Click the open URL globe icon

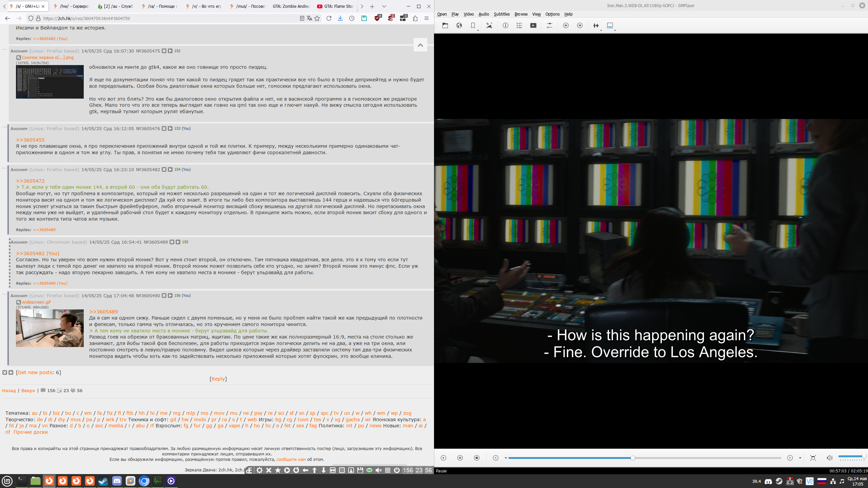459,25
